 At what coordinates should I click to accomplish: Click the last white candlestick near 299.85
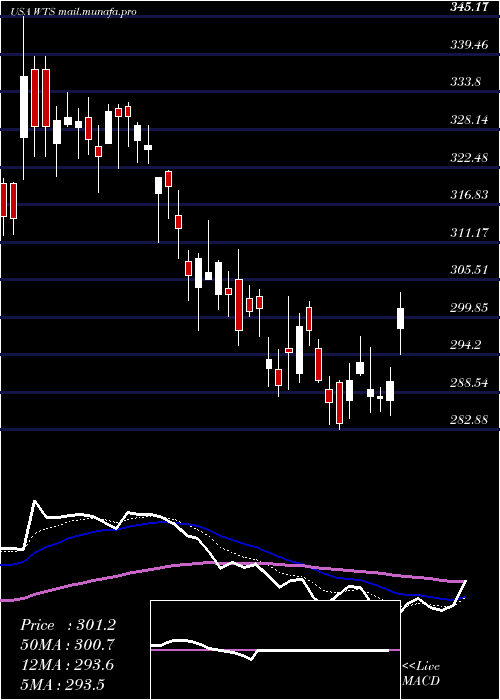pos(400,324)
